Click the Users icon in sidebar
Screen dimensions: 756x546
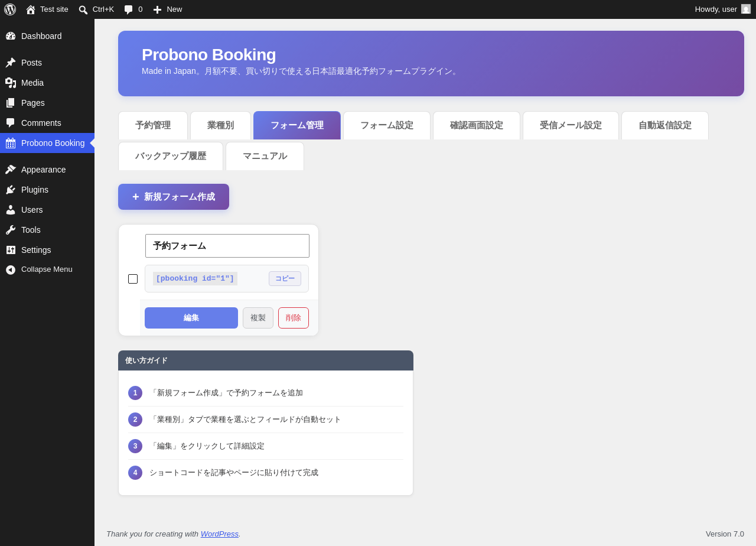pyautogui.click(x=11, y=210)
